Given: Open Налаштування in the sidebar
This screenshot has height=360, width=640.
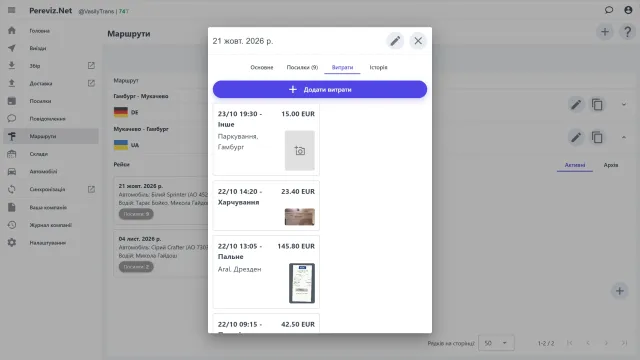Looking at the screenshot, I should tap(51, 242).
